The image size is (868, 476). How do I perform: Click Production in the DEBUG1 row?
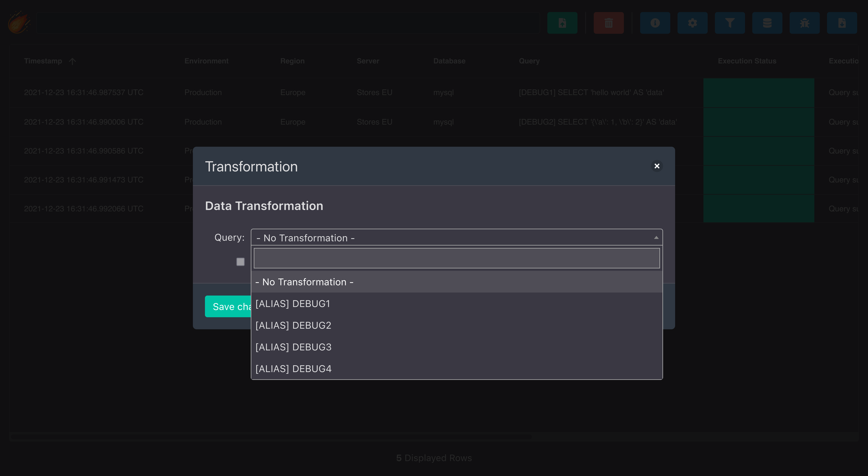click(203, 92)
